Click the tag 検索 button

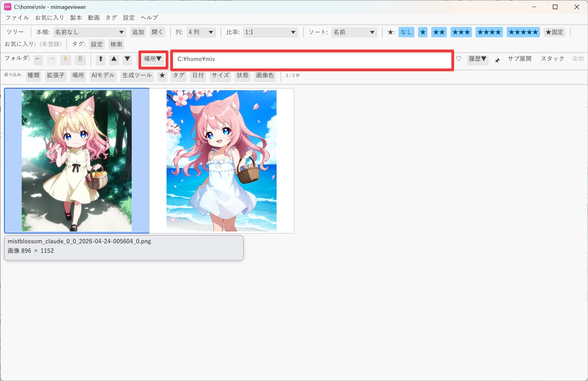click(x=116, y=44)
